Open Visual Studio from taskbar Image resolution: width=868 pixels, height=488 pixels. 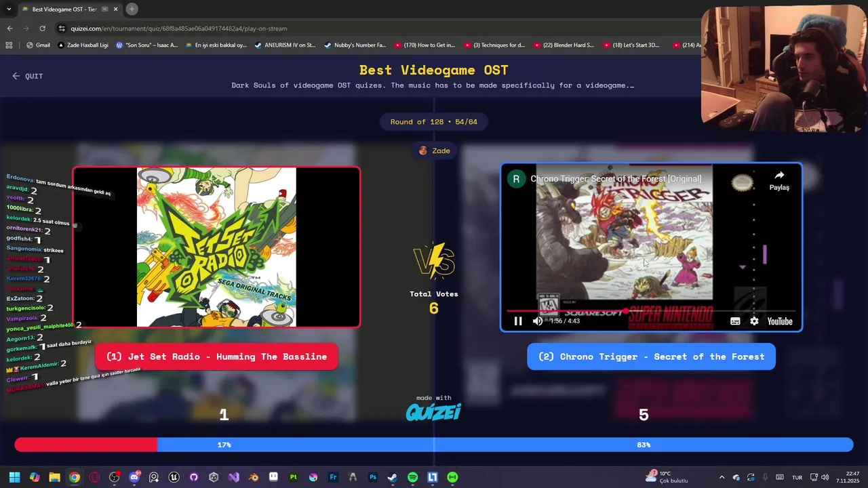233,477
